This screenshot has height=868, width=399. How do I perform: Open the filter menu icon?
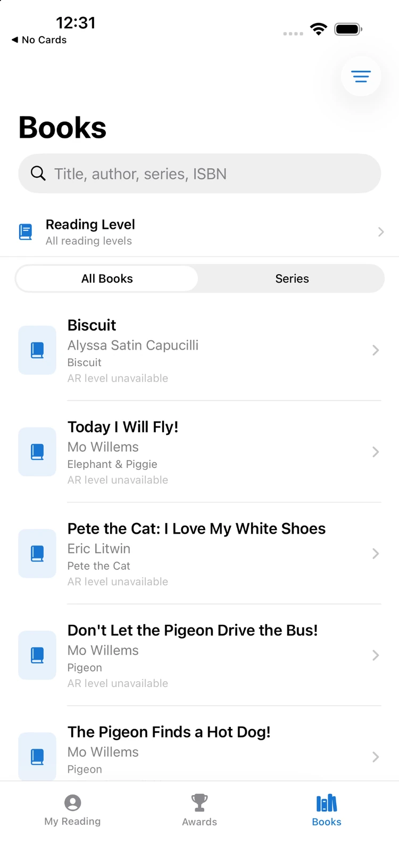click(x=361, y=77)
